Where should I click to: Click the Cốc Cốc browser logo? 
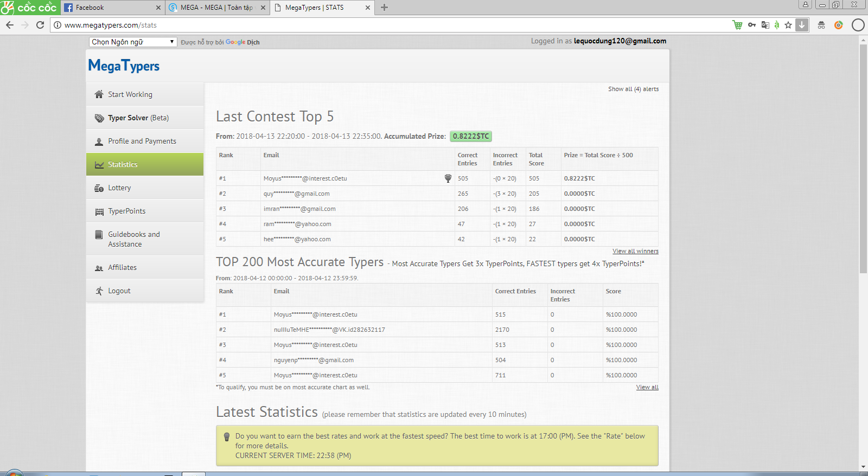(29, 8)
